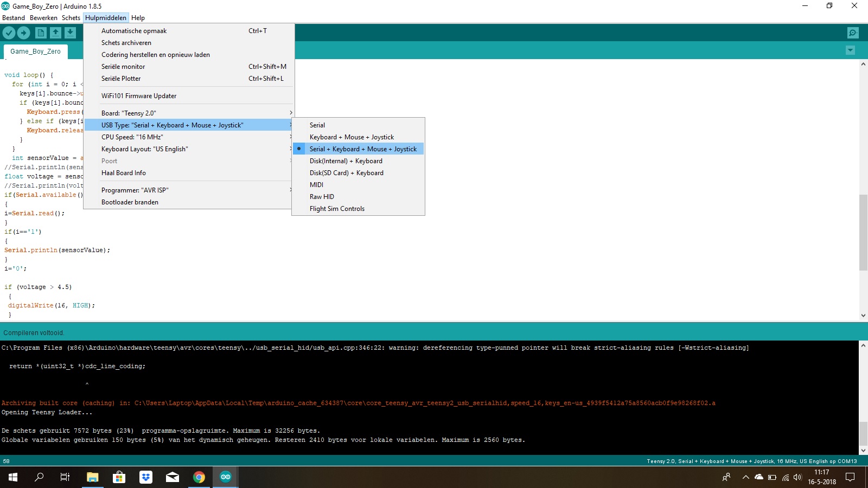Select Serial + Keyboard + Mouse + Joystick option

click(x=358, y=149)
